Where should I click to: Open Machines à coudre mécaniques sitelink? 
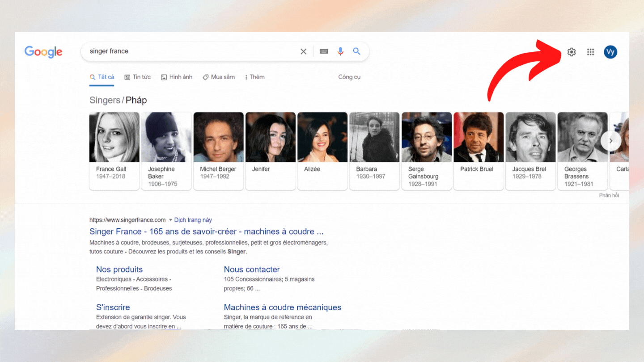coord(283,307)
